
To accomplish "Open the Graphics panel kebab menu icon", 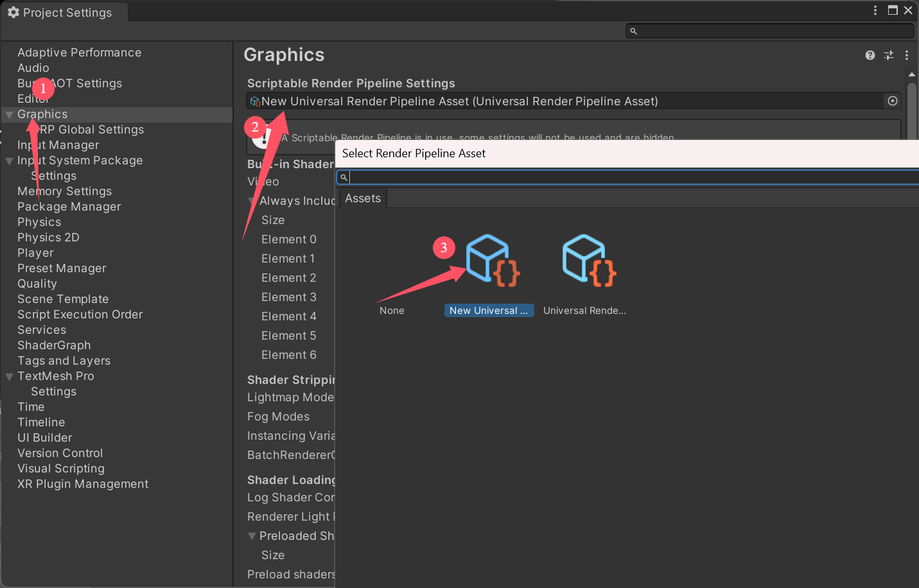I will (907, 55).
